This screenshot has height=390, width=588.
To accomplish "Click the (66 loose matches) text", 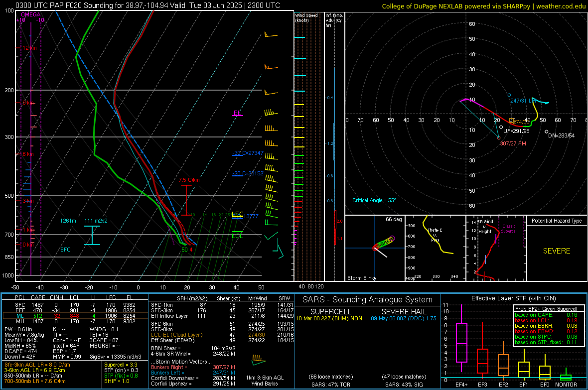I will point(331,377).
